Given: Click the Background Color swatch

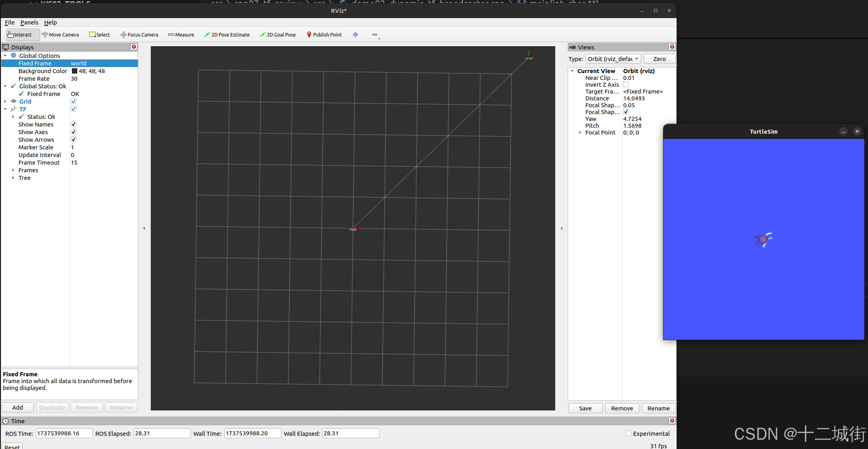Looking at the screenshot, I should click(74, 71).
